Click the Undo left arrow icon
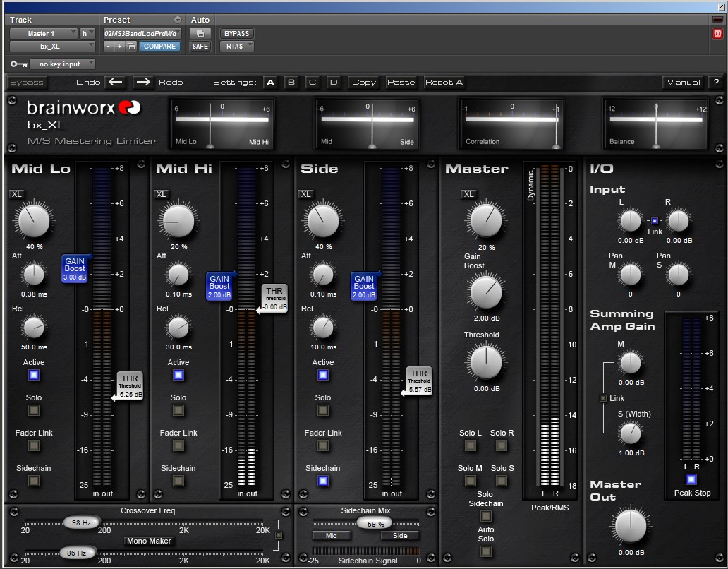 coord(116,82)
